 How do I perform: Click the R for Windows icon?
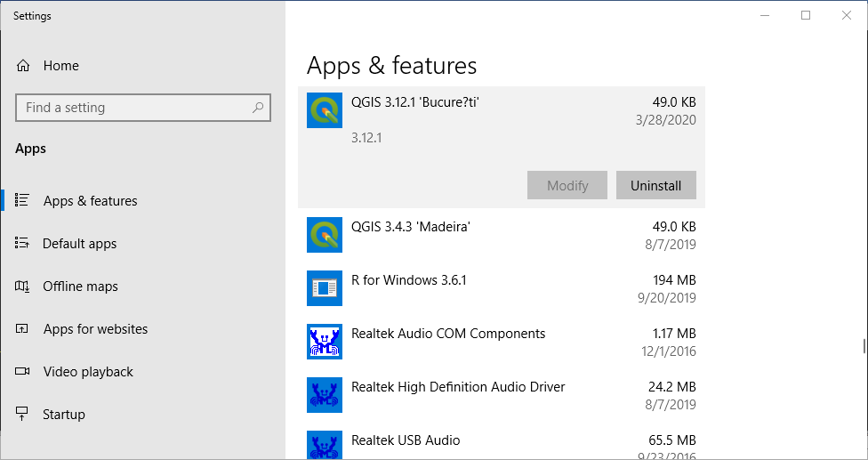[x=325, y=288]
